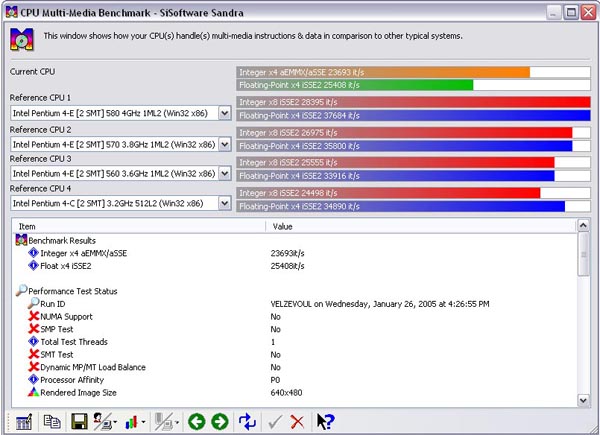Screen dimensions: 600x435
Task: Click the red X cancel toolbar icon
Action: click(297, 422)
